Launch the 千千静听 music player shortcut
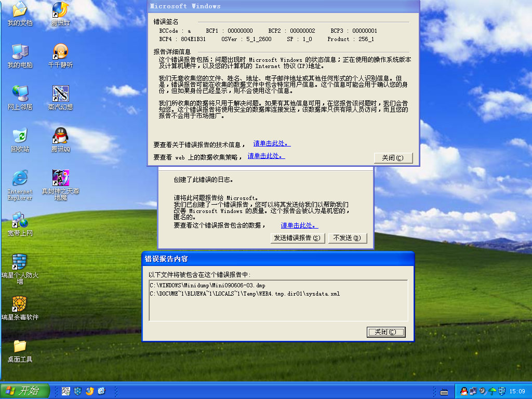Viewport: 532px width, 399px height. point(60,56)
